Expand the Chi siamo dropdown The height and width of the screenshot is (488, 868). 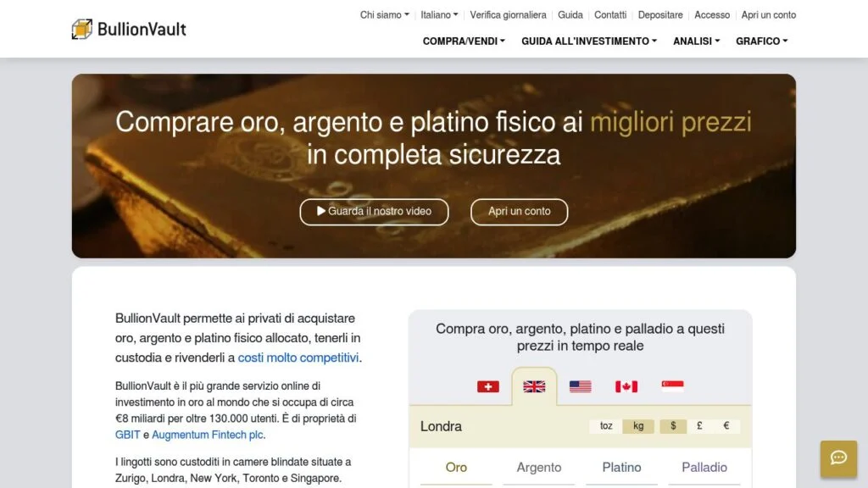click(385, 15)
